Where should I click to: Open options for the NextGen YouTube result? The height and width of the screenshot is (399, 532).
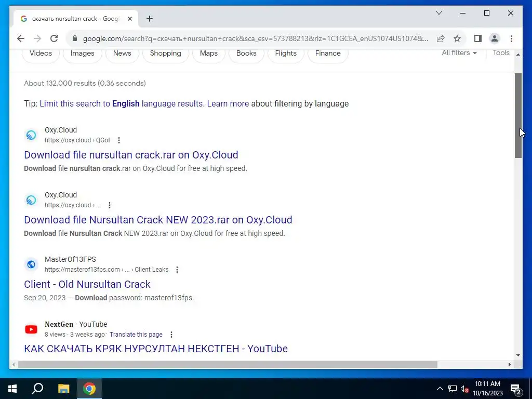(171, 335)
